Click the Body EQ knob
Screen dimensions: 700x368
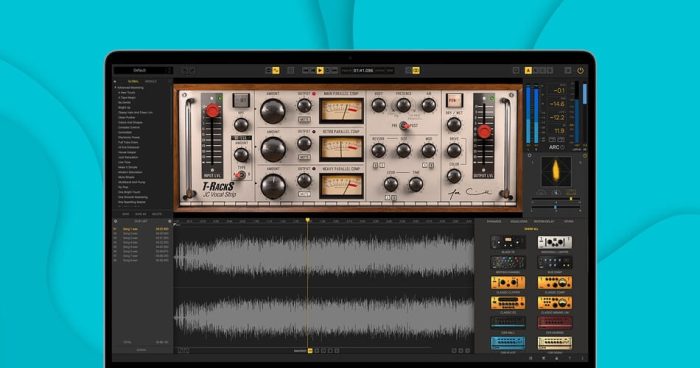[379, 105]
